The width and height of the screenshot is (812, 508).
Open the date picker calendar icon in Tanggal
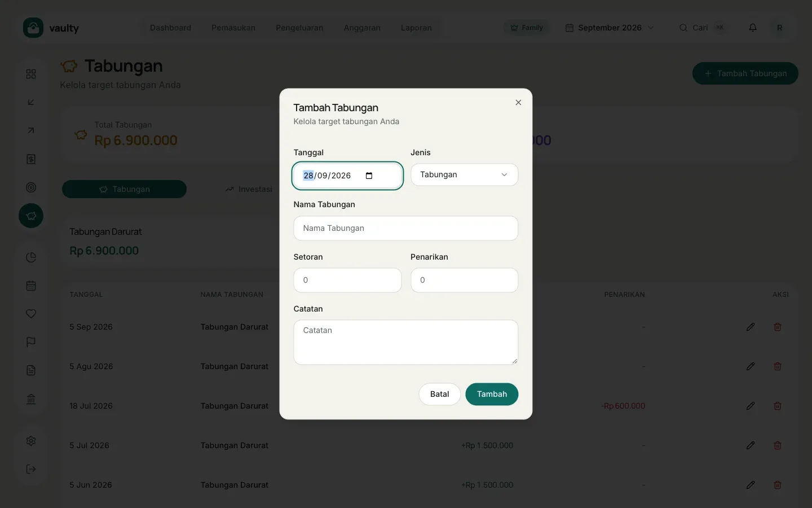point(369,176)
